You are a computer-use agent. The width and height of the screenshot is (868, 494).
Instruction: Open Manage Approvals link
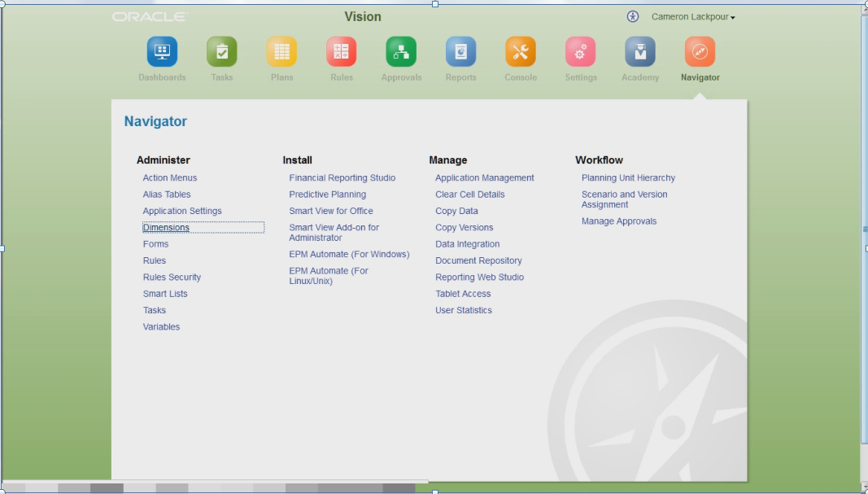tap(619, 221)
